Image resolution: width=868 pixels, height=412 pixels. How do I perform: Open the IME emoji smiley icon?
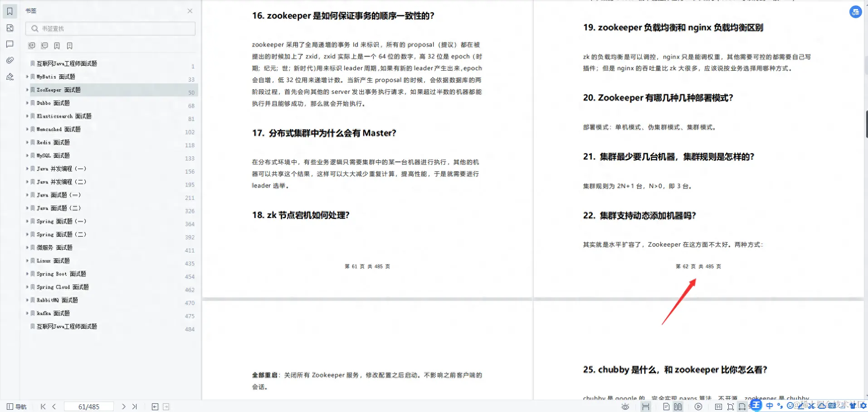click(790, 406)
